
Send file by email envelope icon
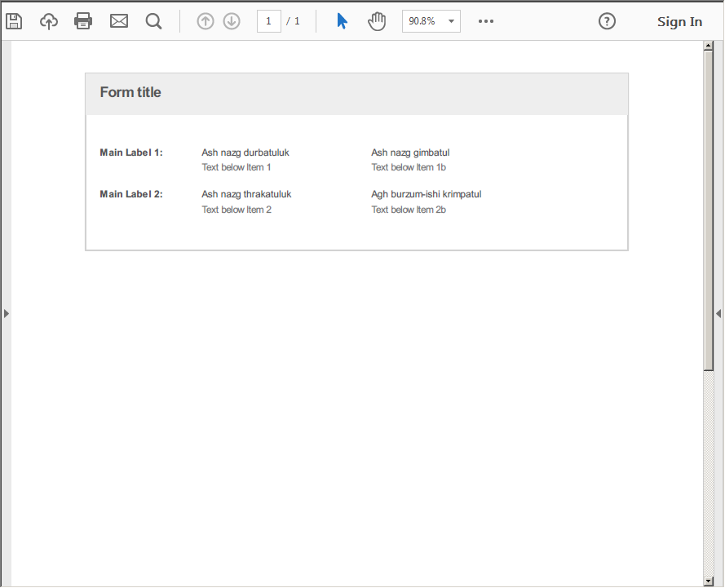119,21
